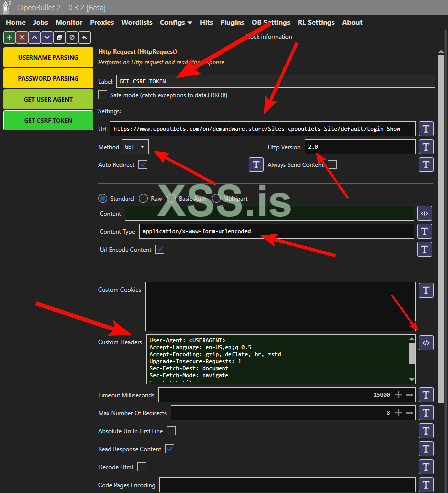Uncheck Read Response Content
Viewport: 448px width, 493px height.
[170, 449]
